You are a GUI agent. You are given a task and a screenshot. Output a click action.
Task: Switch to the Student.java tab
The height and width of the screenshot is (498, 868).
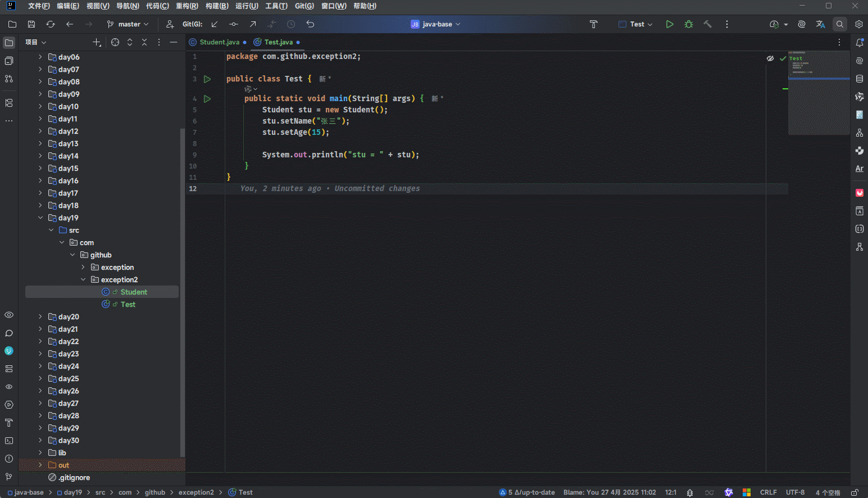click(219, 42)
